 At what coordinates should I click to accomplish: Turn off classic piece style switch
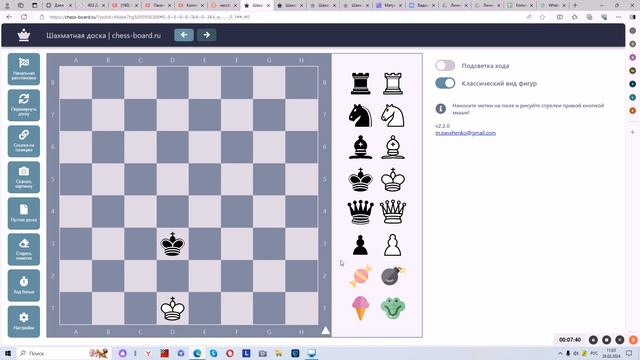pos(445,83)
